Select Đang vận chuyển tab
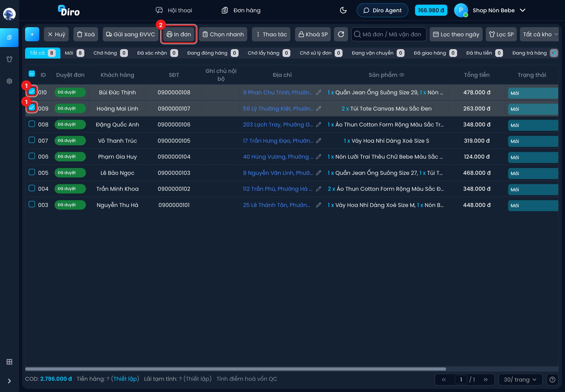This screenshot has height=392, width=565. pyautogui.click(x=378, y=53)
